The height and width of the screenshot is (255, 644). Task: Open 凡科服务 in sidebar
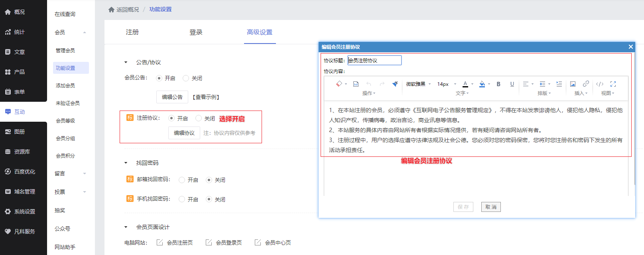point(23,231)
